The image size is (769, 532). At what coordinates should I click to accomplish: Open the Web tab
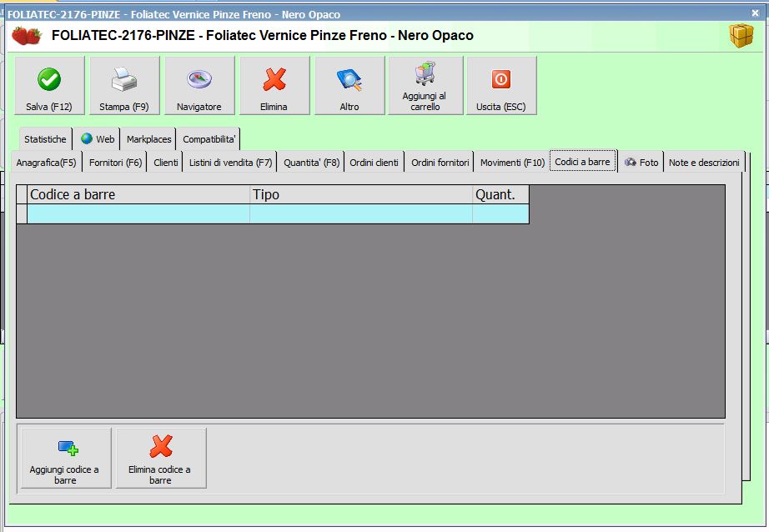coord(98,139)
